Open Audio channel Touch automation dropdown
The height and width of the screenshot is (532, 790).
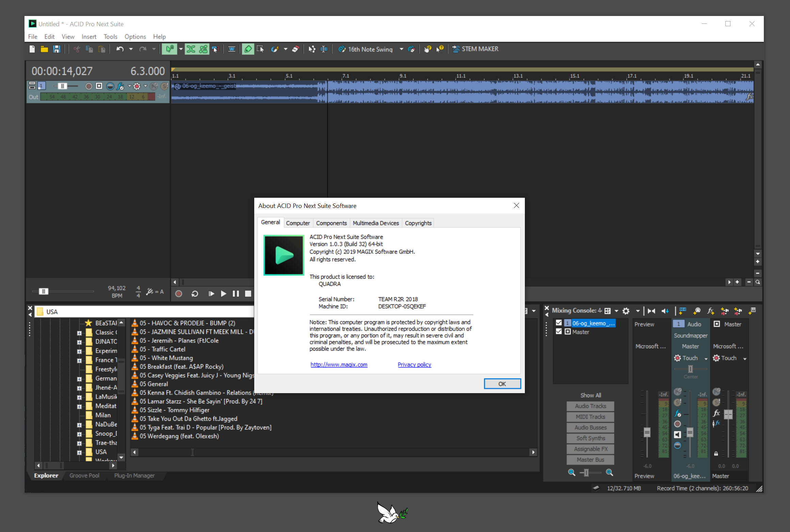coord(706,358)
